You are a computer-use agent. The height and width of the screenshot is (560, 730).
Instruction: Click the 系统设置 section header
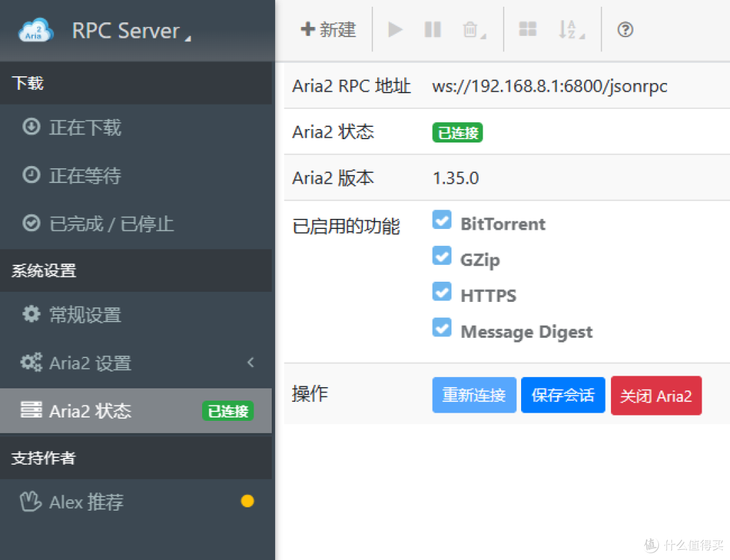(x=136, y=270)
